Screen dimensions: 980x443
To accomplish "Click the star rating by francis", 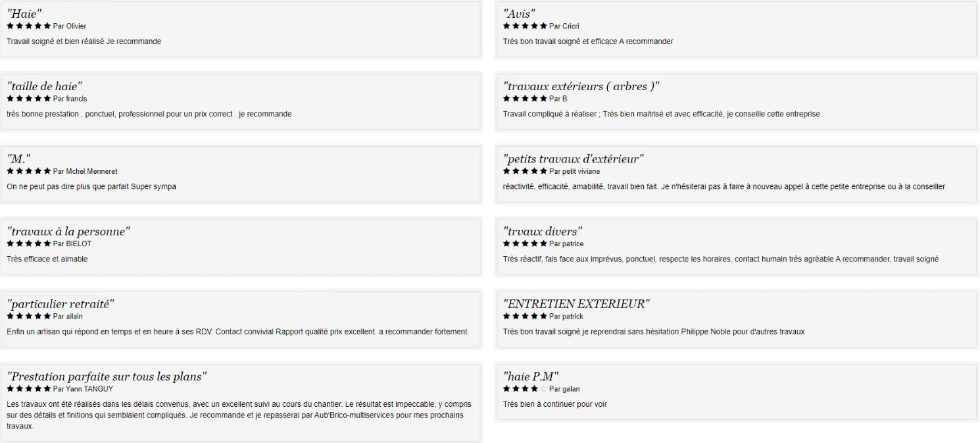I will coord(29,99).
